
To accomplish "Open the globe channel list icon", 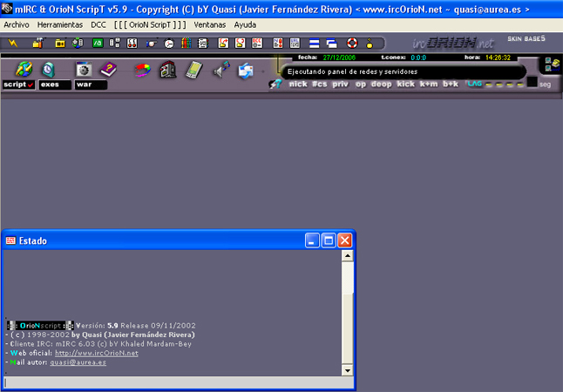I will (78, 43).
